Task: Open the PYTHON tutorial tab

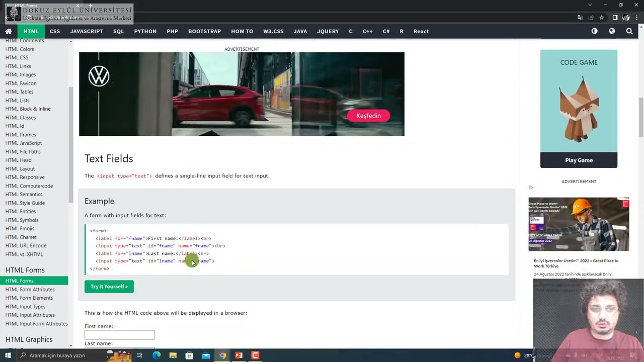Action: 145,31
